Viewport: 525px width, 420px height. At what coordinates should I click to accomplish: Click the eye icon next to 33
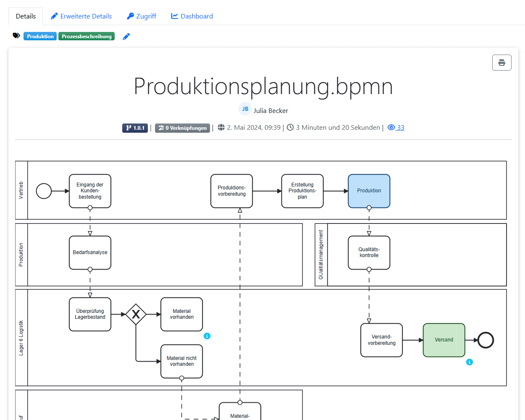tap(391, 128)
